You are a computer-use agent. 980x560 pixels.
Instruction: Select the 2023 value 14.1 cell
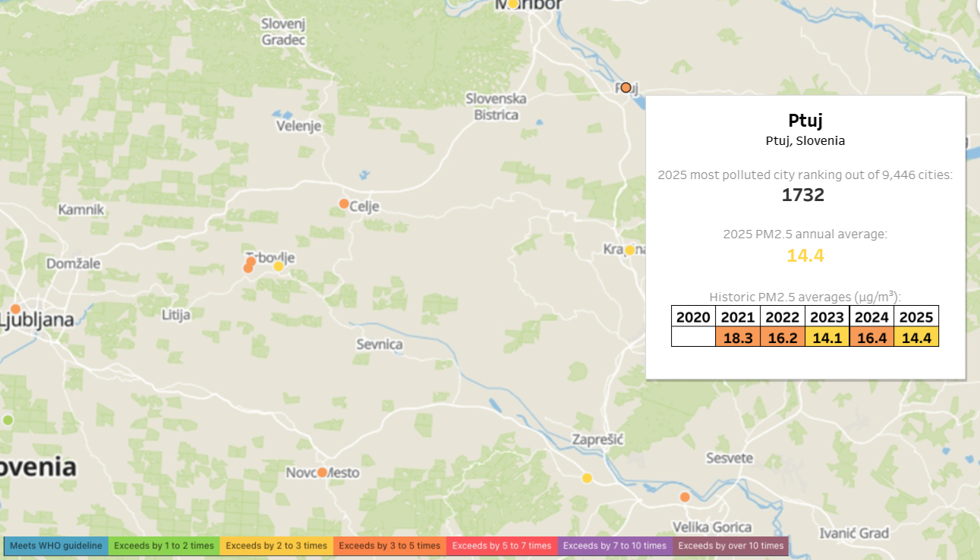827,337
